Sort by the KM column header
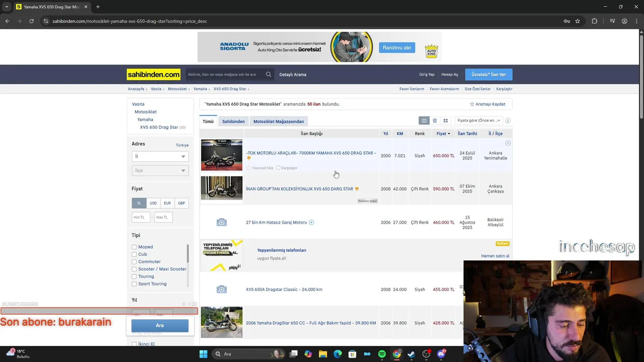Viewport: 644px width, 362px height. click(x=399, y=134)
